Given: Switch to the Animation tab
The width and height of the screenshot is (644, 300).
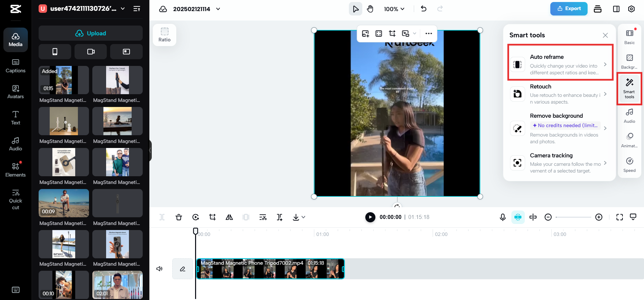Looking at the screenshot, I should click(x=629, y=141).
